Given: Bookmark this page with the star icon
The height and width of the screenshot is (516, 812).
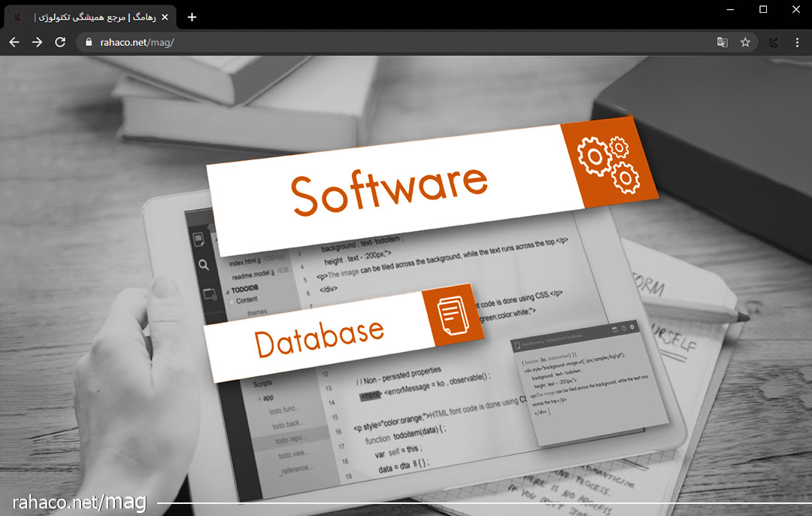Looking at the screenshot, I should (745, 42).
